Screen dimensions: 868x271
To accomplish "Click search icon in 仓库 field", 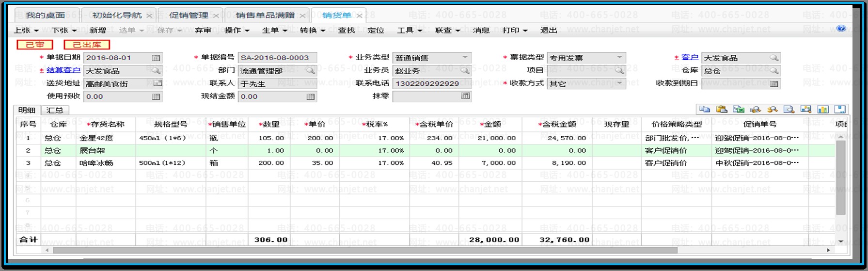I will [x=774, y=71].
